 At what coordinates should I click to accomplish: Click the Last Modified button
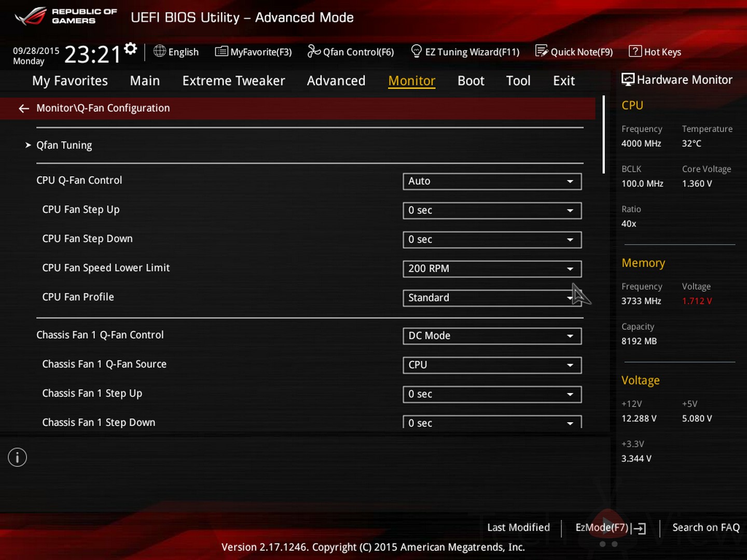(518, 527)
